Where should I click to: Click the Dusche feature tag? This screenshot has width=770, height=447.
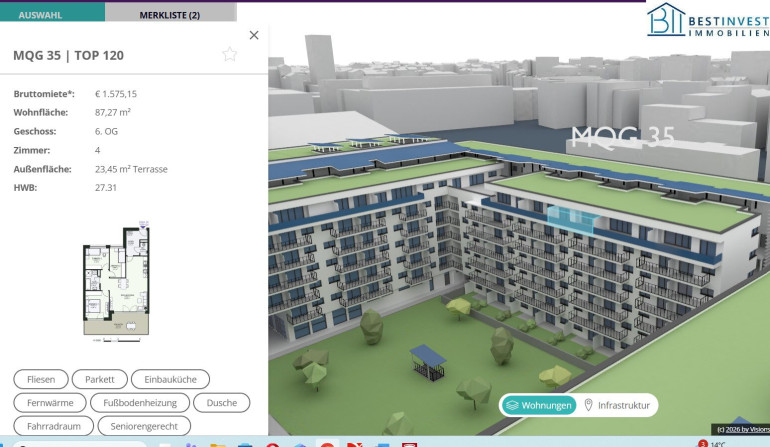(x=221, y=403)
